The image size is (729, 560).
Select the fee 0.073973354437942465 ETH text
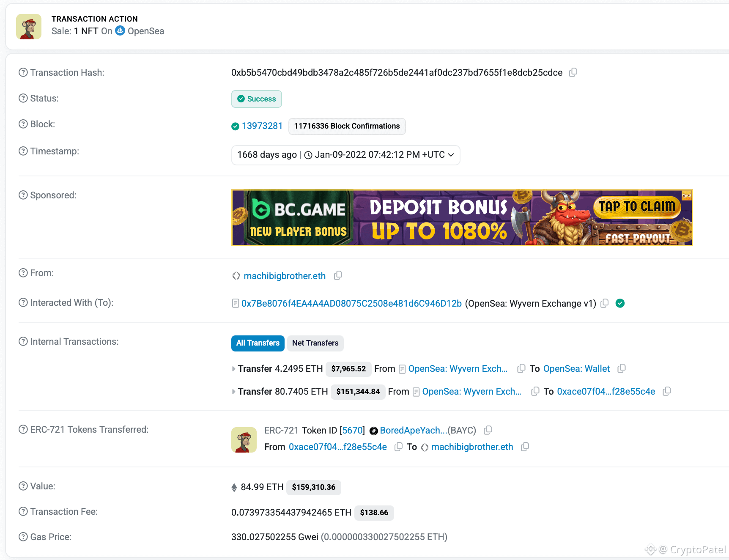coord(291,512)
